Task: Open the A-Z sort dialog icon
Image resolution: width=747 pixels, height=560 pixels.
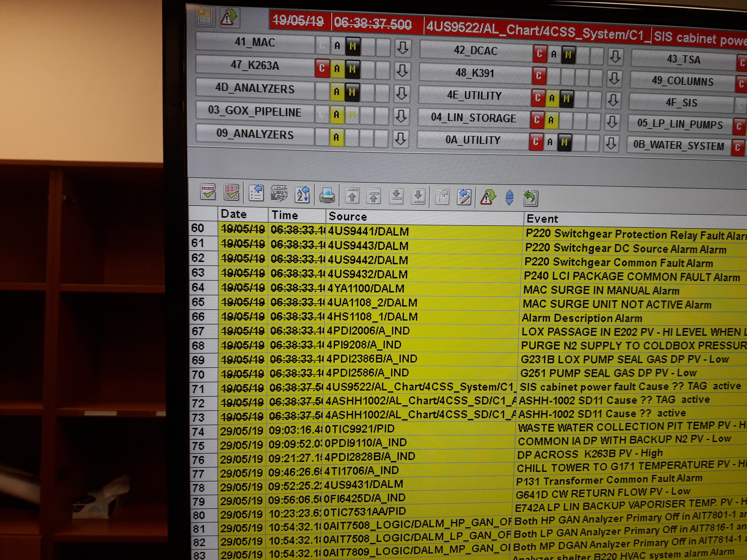Action: pos(302,194)
